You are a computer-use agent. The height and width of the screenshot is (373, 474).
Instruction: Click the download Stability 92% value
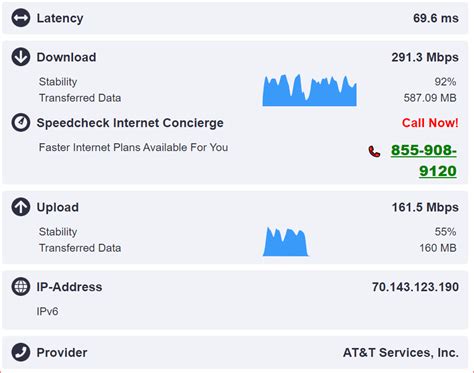[x=445, y=82]
